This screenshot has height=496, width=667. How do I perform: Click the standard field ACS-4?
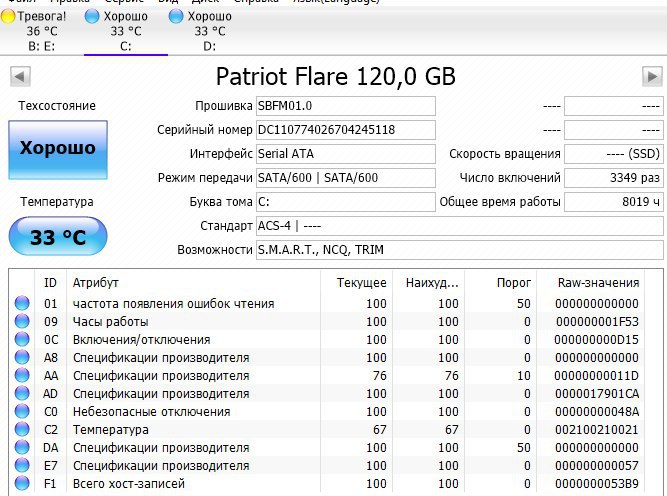pyautogui.click(x=459, y=225)
